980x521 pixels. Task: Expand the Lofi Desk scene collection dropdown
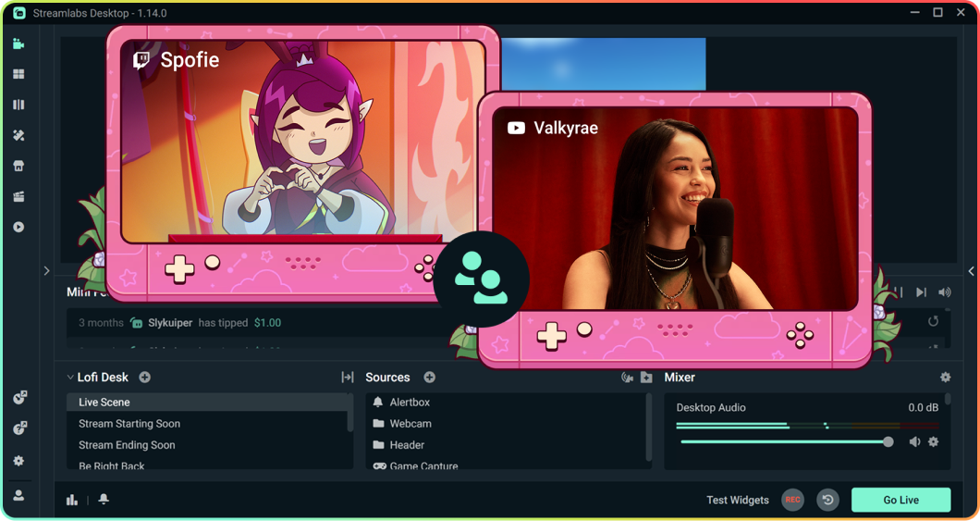70,378
